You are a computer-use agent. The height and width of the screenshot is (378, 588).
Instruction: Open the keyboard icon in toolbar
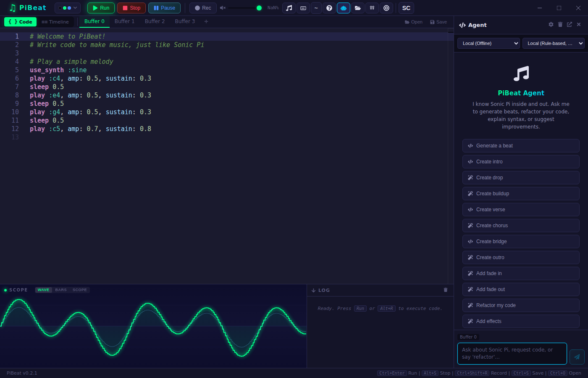pyautogui.click(x=303, y=8)
